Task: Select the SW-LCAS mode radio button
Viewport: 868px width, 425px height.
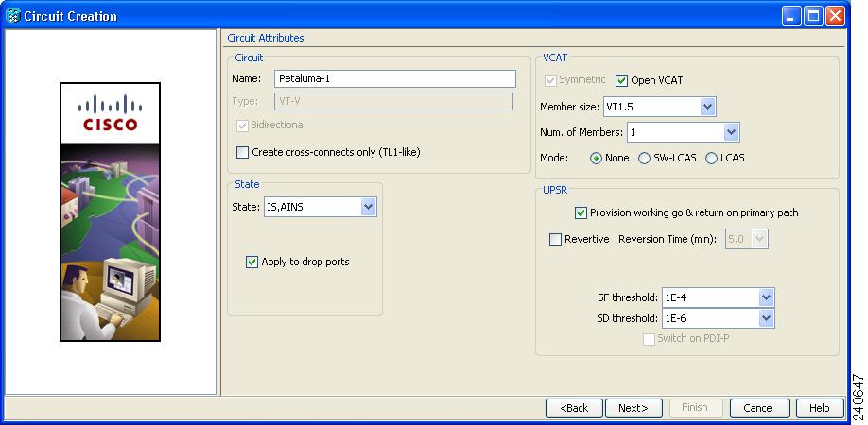Action: click(644, 158)
